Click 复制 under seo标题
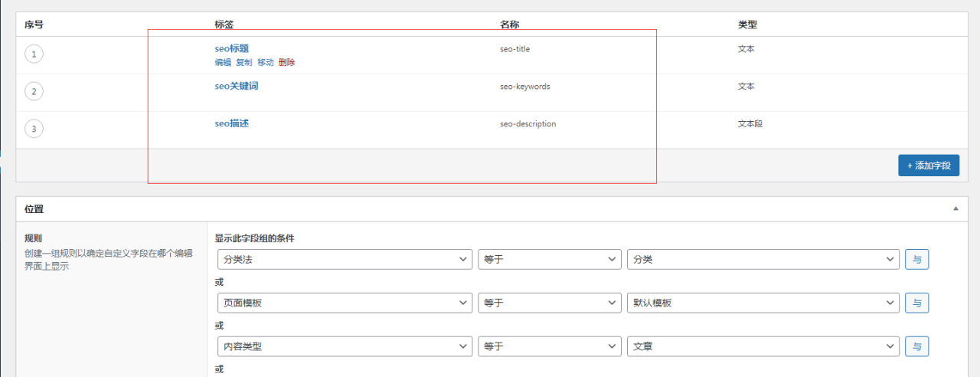 pyautogui.click(x=244, y=63)
